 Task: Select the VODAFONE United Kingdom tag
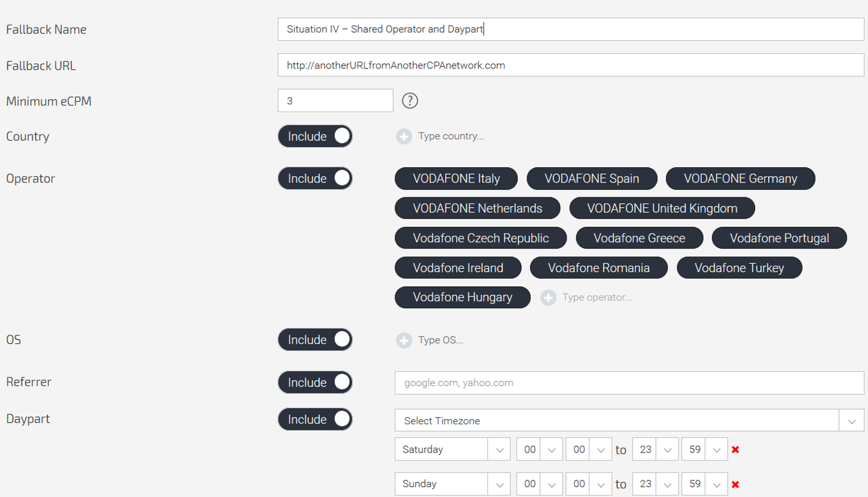(662, 208)
